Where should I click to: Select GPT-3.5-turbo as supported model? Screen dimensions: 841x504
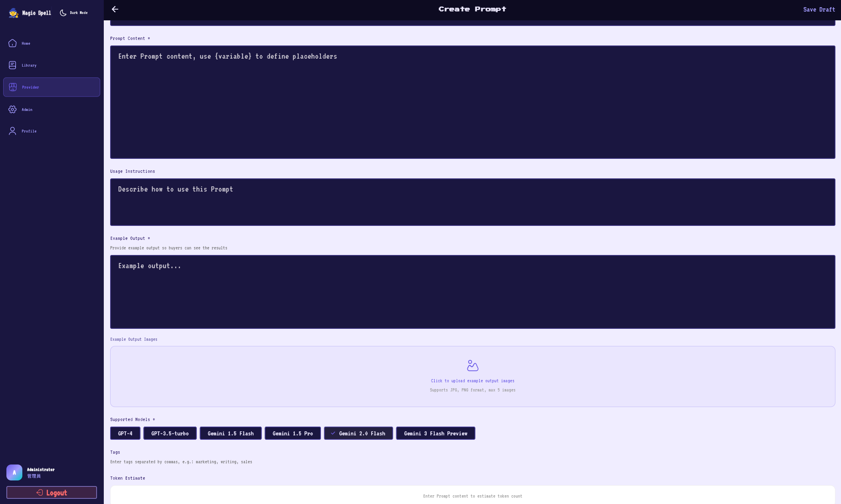tap(170, 433)
